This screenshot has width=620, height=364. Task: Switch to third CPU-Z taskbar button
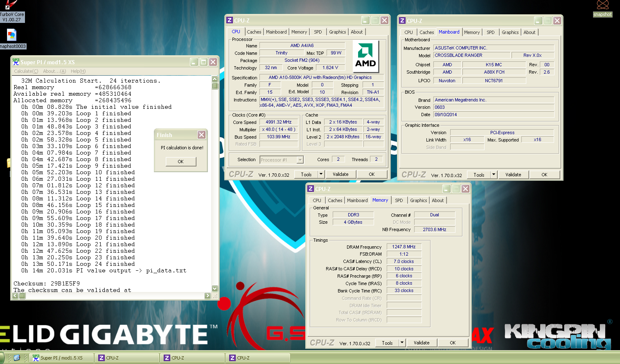point(258,358)
